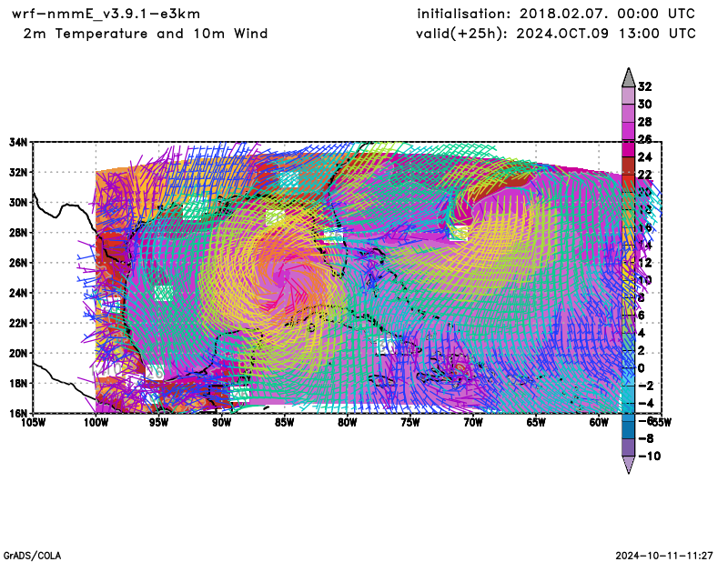Click the '24N' latitude label
This screenshot has height=562, width=728.
pyautogui.click(x=18, y=293)
